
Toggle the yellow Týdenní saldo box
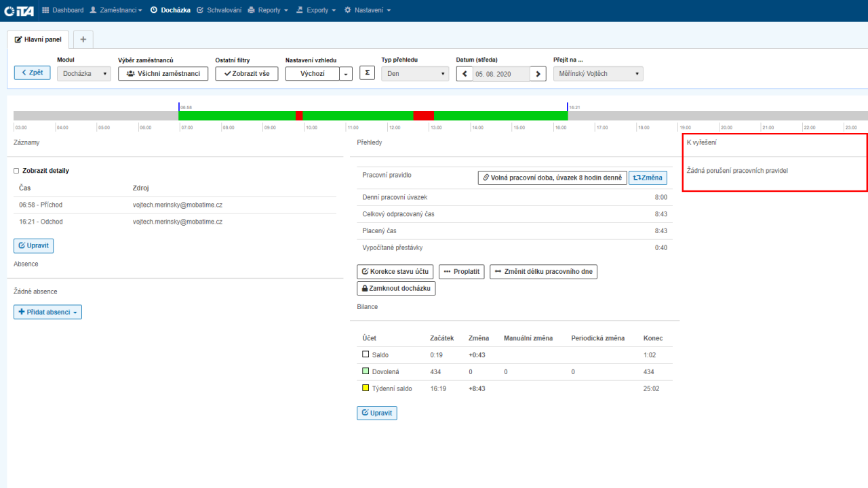pyautogui.click(x=366, y=388)
